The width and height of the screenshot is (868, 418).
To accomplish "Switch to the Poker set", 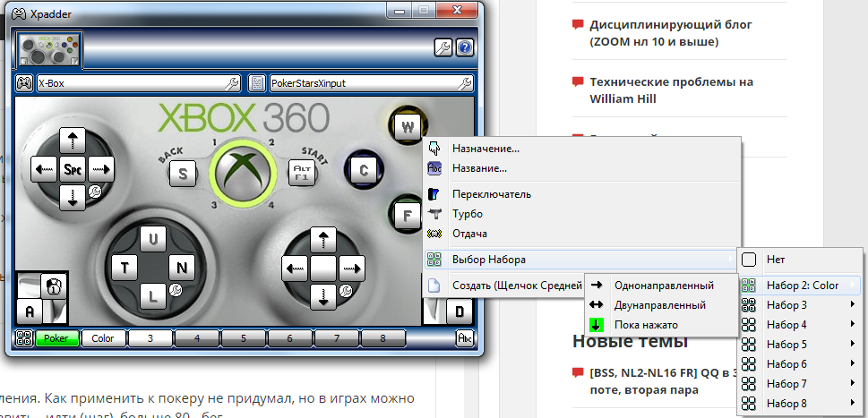I will (x=56, y=338).
